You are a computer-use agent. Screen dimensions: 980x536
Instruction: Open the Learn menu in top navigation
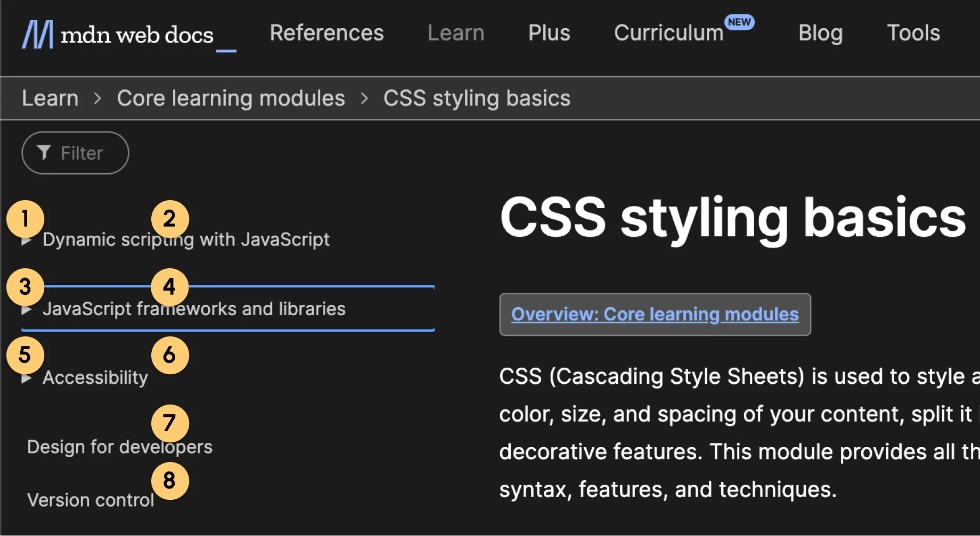coord(456,33)
